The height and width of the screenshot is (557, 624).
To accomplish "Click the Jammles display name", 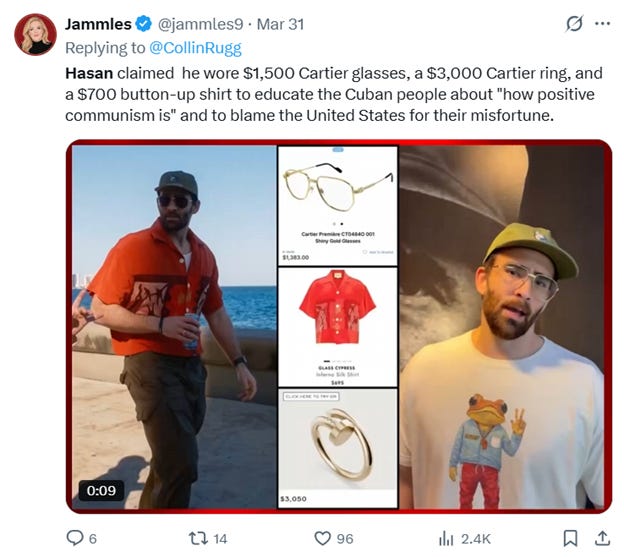I will 98,24.
